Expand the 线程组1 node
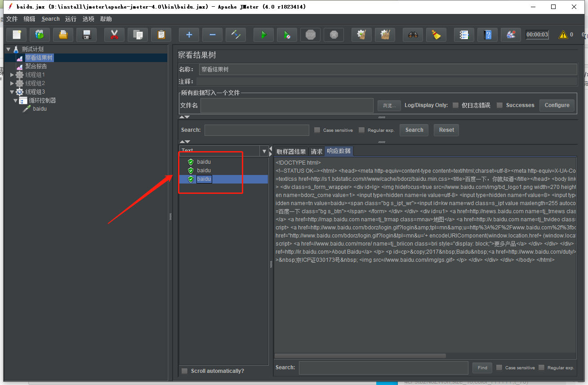Image resolution: width=588 pixels, height=385 pixels. (12, 75)
